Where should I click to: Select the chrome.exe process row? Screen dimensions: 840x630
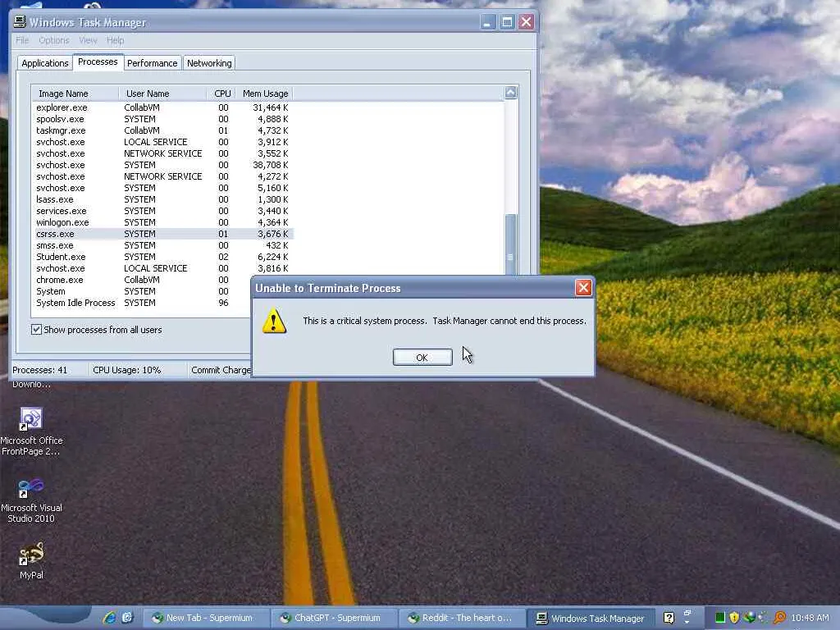[142, 280]
